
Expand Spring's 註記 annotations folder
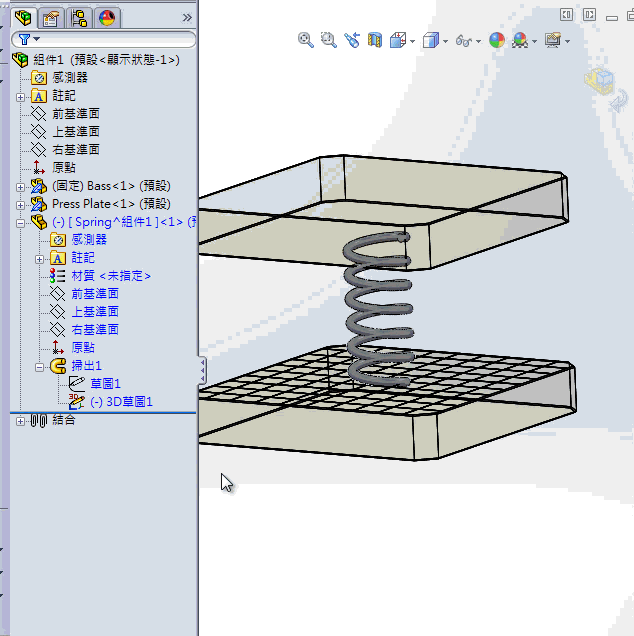click(x=39, y=259)
